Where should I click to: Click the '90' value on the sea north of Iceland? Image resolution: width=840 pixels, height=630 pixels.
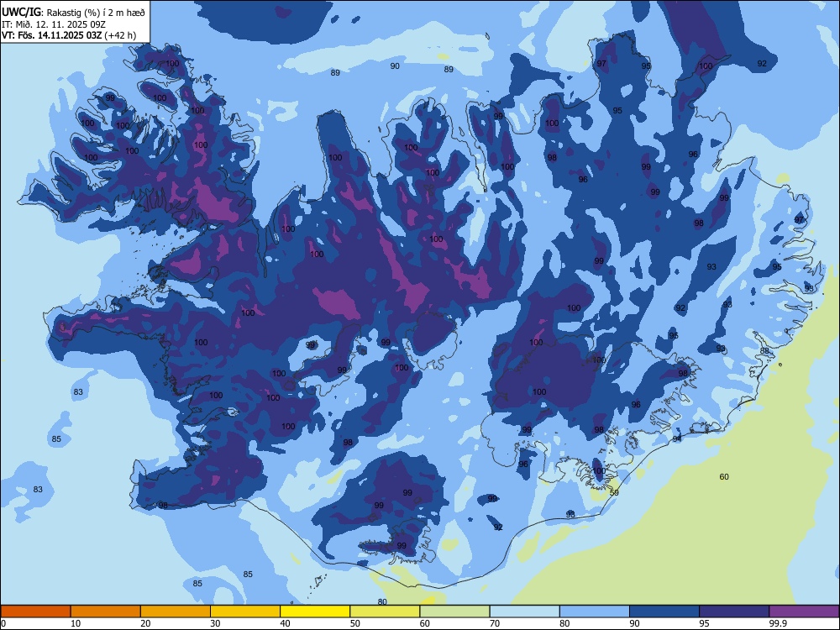(x=395, y=66)
